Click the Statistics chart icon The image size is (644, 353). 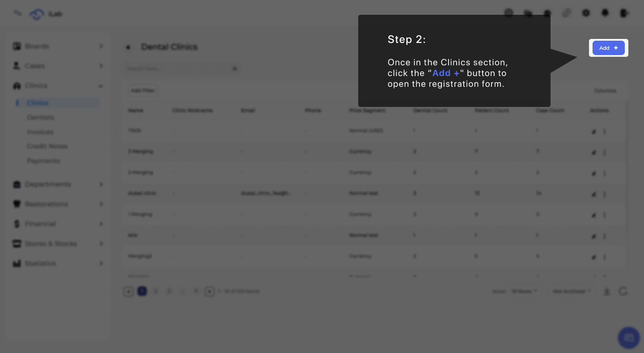coord(17,264)
